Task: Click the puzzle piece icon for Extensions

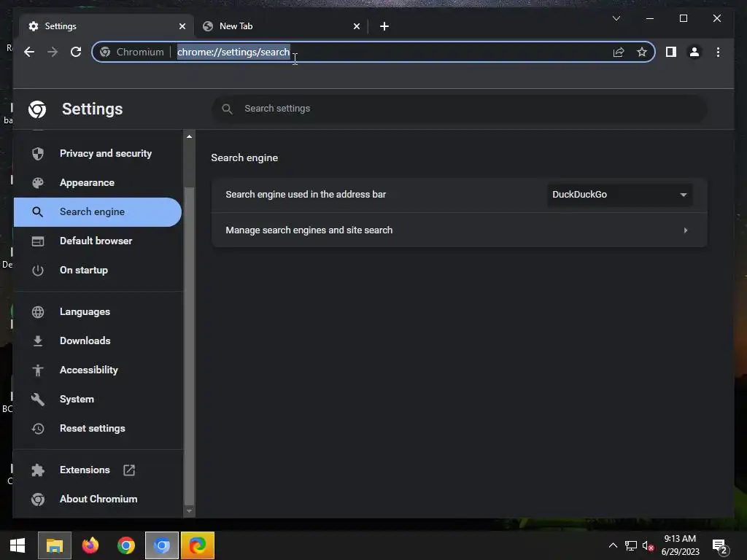Action: click(x=38, y=470)
